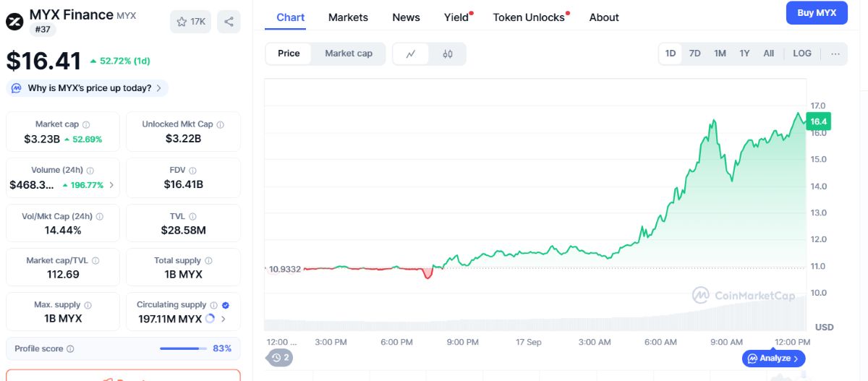Click the Profile score progress bar

tap(182, 348)
